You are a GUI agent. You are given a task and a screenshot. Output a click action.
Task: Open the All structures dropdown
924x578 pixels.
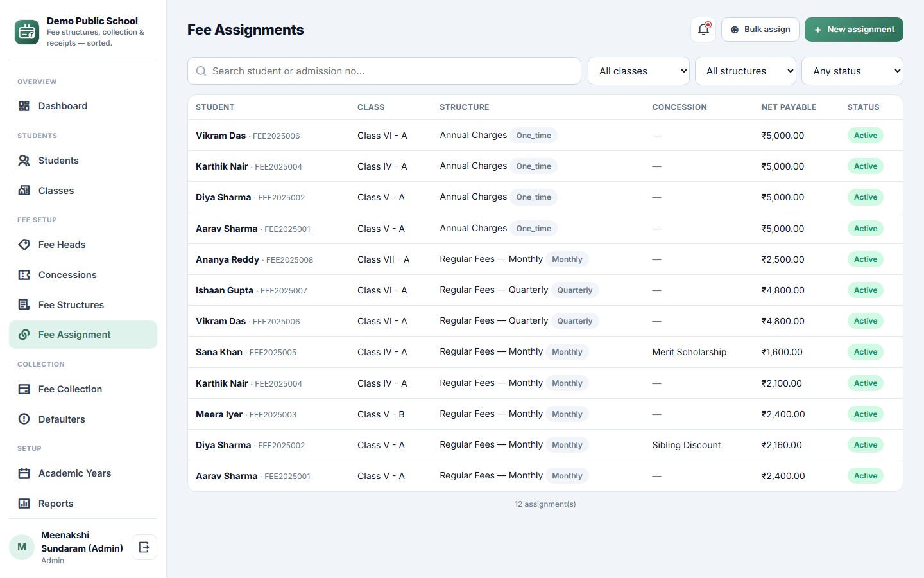click(x=746, y=71)
